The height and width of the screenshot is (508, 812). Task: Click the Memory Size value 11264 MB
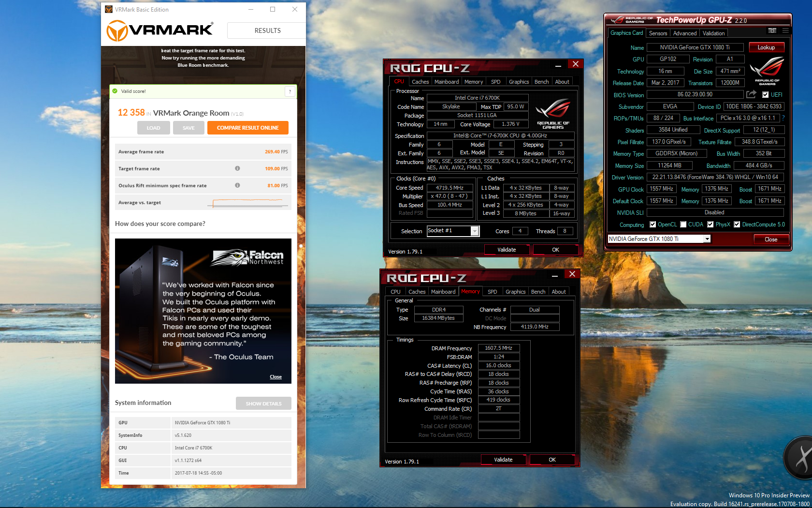pyautogui.click(x=669, y=165)
